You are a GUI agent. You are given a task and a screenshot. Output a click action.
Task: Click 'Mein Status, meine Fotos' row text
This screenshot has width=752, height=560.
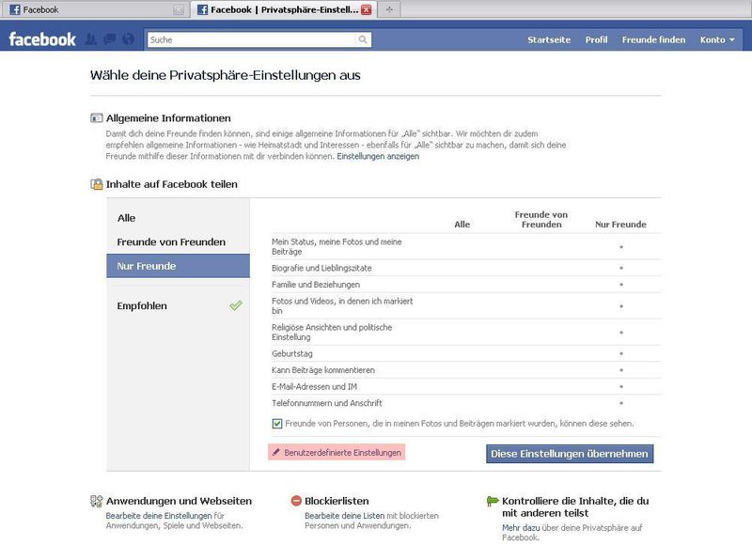[x=337, y=247]
